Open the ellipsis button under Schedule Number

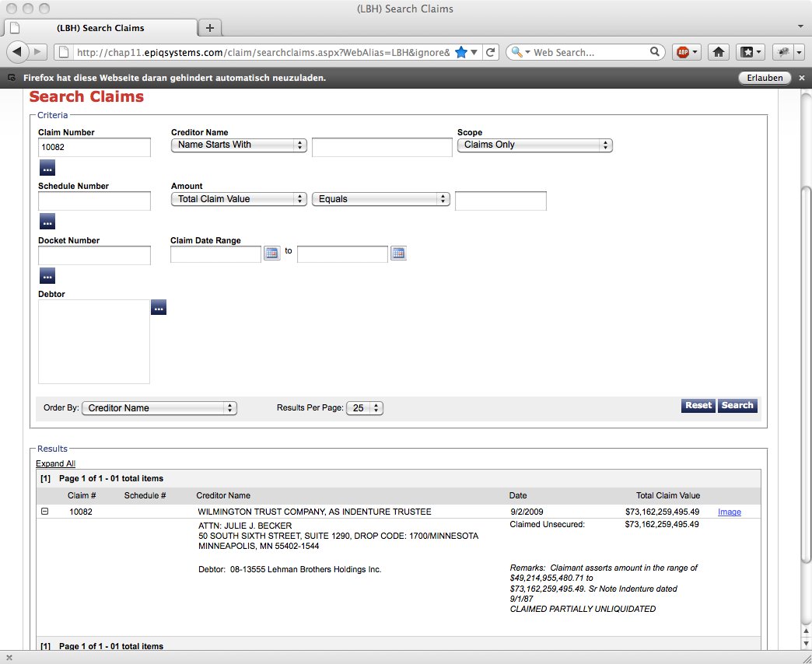tap(47, 222)
